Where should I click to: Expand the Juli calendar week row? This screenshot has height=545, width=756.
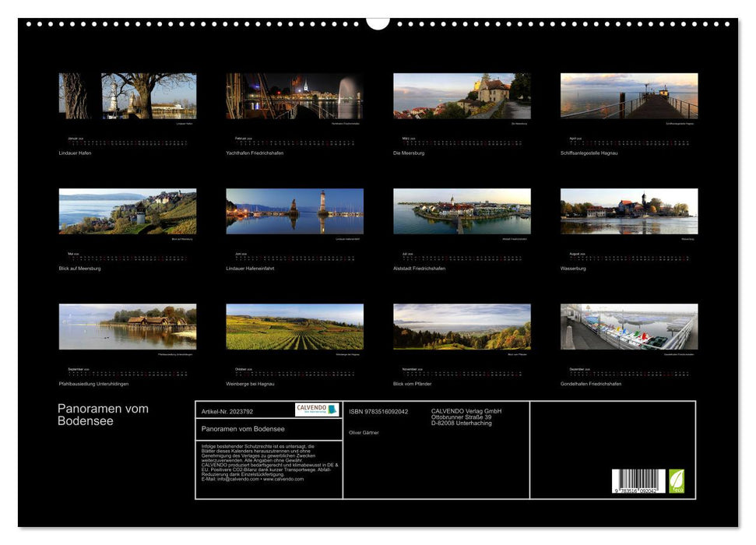[459, 256]
